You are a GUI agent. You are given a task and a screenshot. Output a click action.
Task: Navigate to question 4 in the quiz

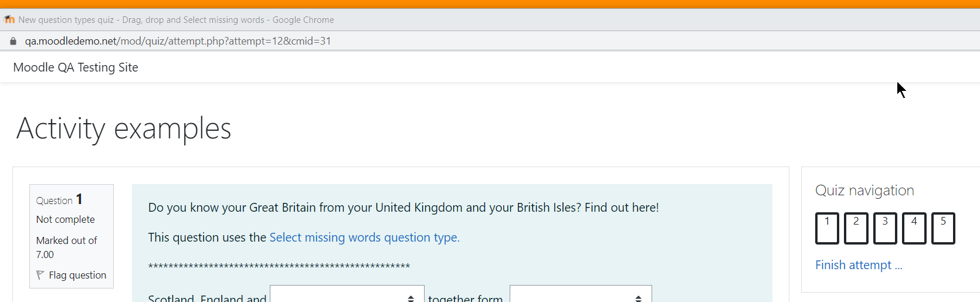tap(914, 228)
